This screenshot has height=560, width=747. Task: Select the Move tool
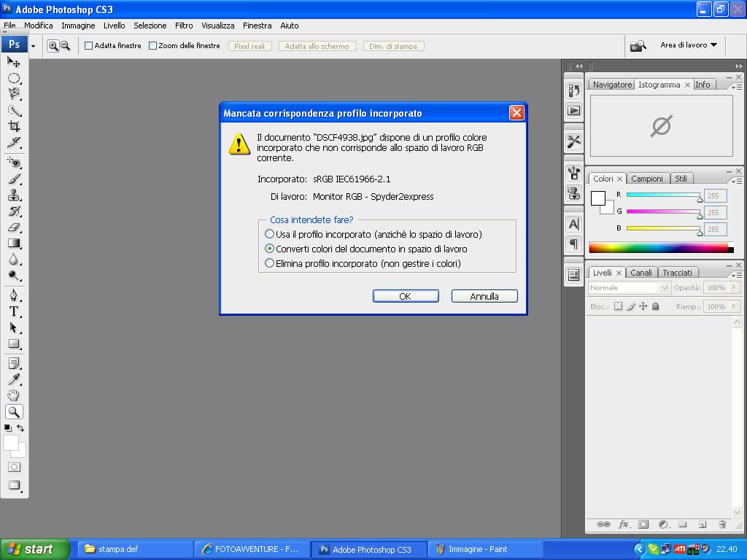tap(14, 63)
